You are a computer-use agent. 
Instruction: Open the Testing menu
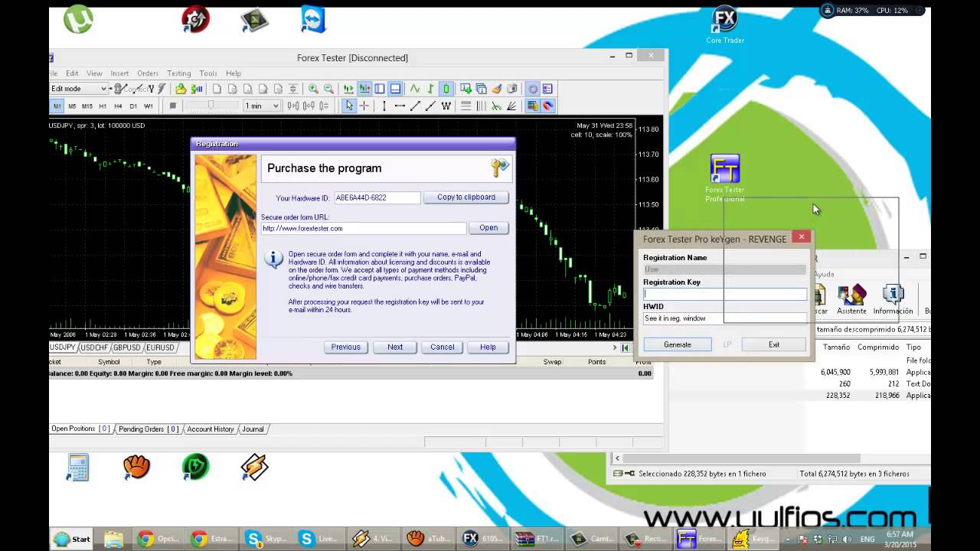point(179,73)
